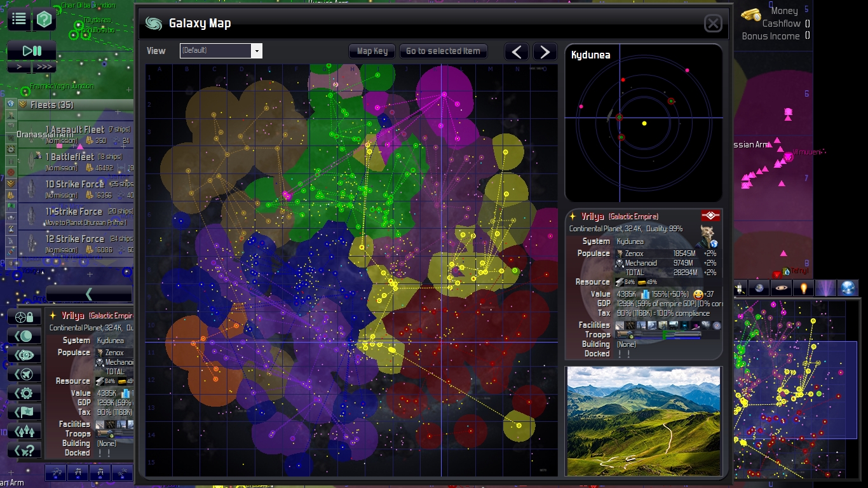Click the purple beam icon above minimap
This screenshot has width=868, height=488.
tap(825, 288)
